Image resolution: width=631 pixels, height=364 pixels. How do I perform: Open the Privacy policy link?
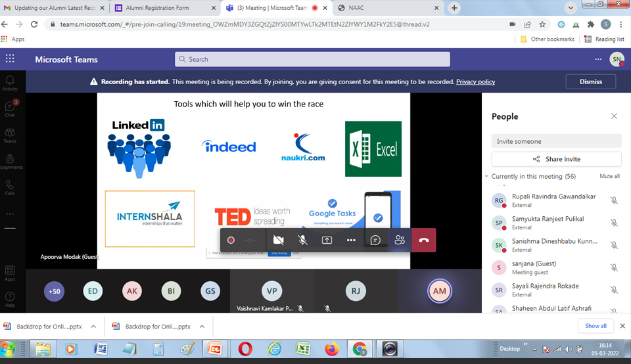(475, 81)
